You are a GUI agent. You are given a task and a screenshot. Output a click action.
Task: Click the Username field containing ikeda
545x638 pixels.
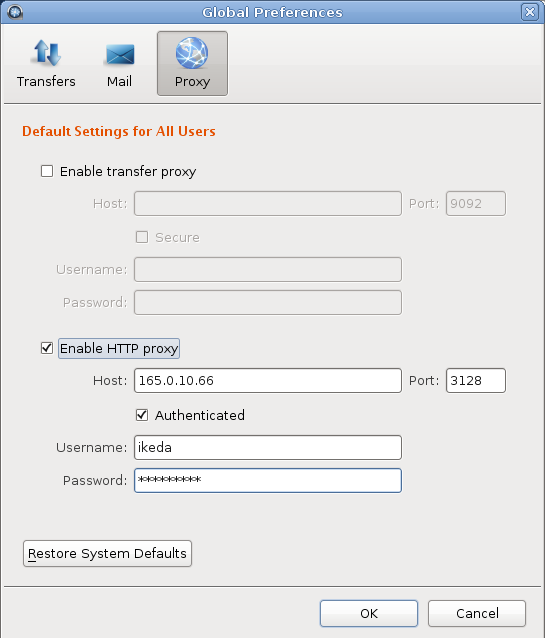(x=268, y=448)
